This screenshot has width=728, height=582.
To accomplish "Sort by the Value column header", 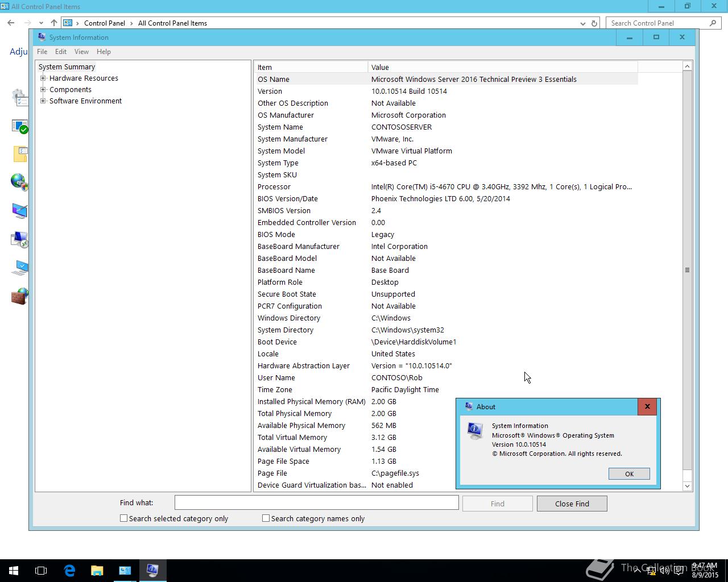I will pos(503,67).
